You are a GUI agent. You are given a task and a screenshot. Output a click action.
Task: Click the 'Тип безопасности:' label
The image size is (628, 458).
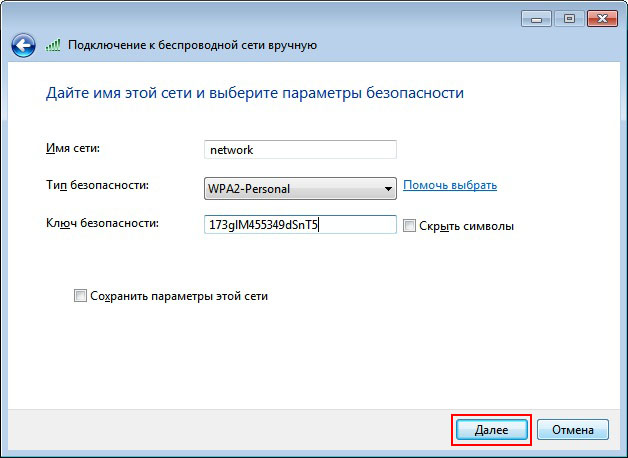click(x=97, y=185)
